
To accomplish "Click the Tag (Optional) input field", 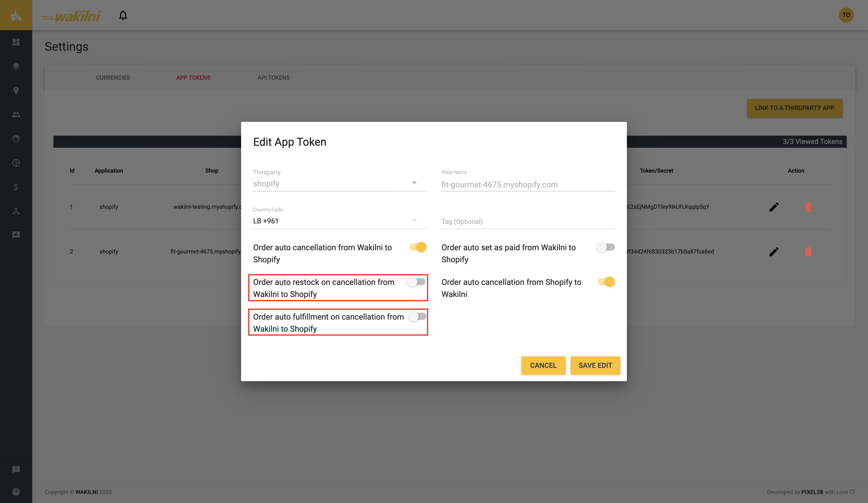I will 528,222.
